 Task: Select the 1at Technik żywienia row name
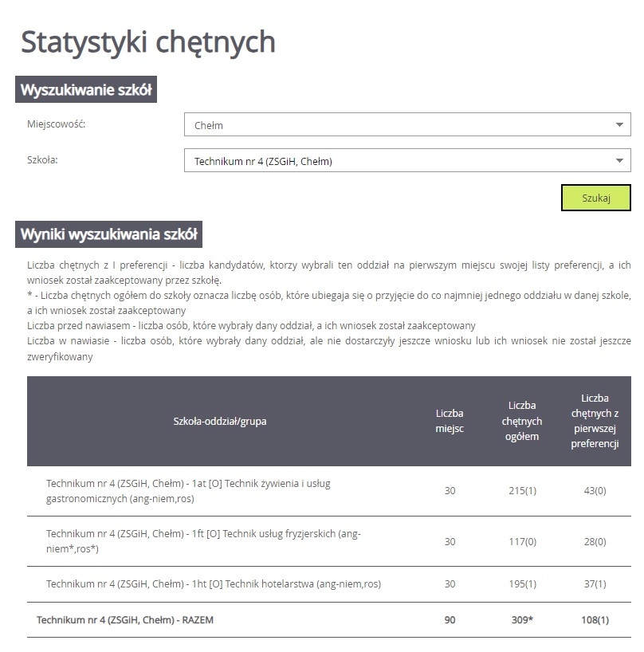click(199, 491)
